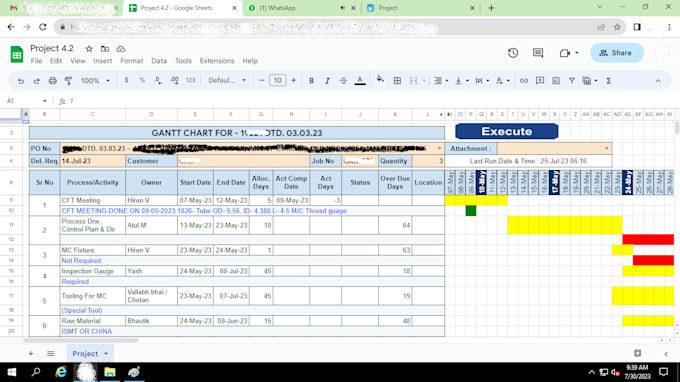The width and height of the screenshot is (680, 382).
Task: Open PO No cell dropdown arrow
Action: point(439,148)
